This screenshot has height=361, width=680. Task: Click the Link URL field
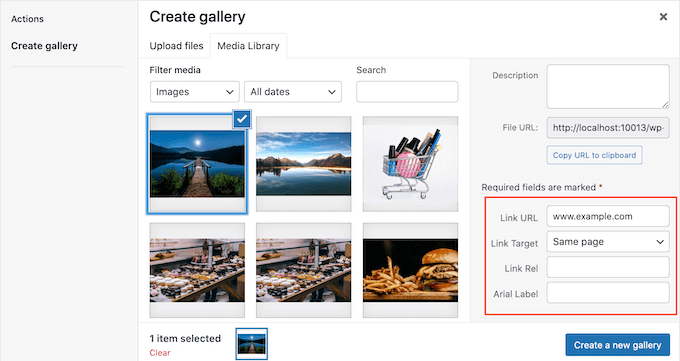point(608,216)
